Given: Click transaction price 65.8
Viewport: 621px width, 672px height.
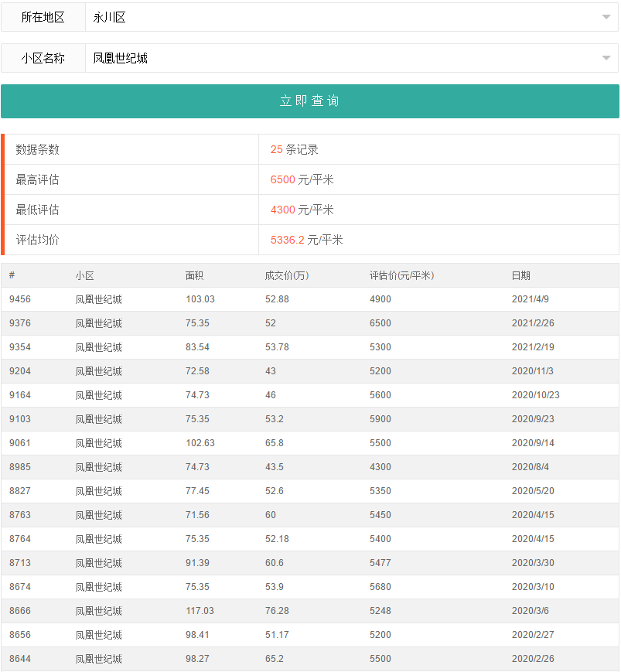Looking at the screenshot, I should [x=275, y=443].
